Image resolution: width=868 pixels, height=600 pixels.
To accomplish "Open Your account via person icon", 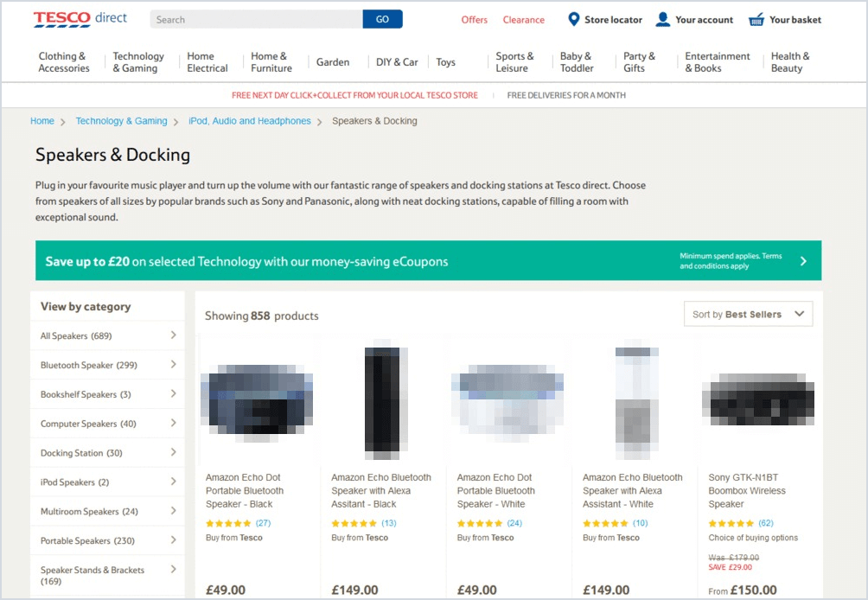I will click(662, 19).
